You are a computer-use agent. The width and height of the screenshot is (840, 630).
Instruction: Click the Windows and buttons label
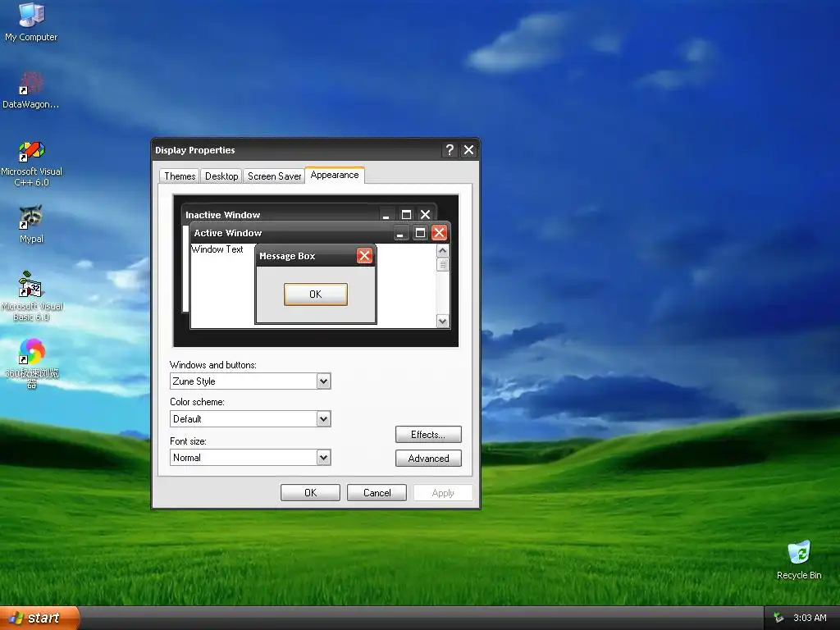213,365
